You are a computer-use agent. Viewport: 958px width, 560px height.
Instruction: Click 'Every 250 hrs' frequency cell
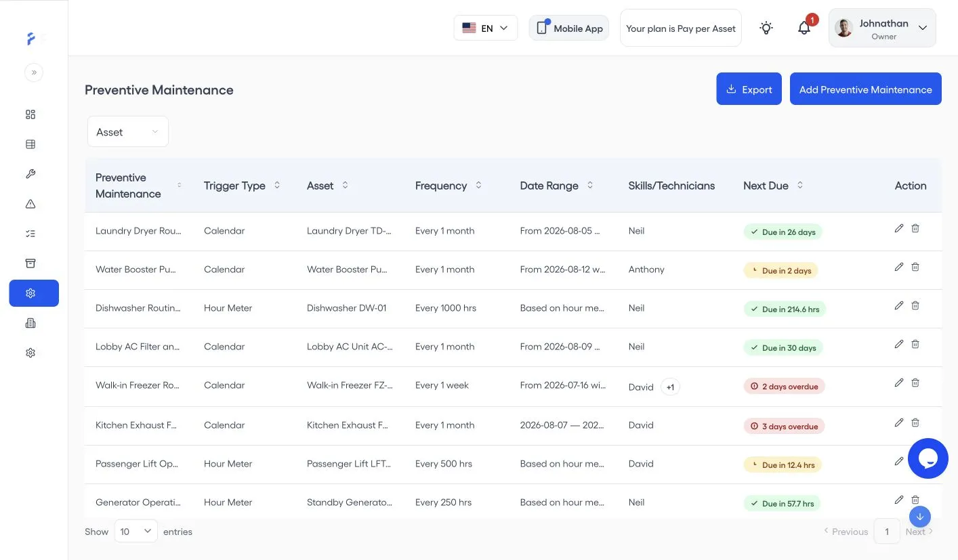click(x=443, y=502)
